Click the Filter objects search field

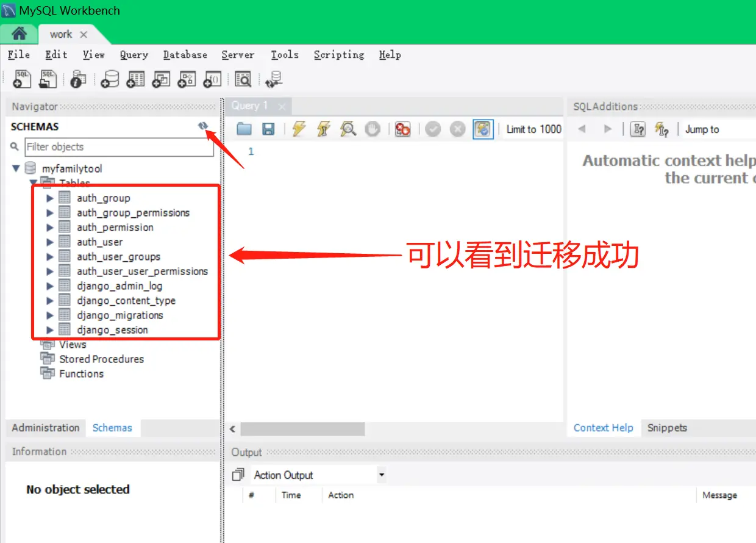pyautogui.click(x=119, y=147)
